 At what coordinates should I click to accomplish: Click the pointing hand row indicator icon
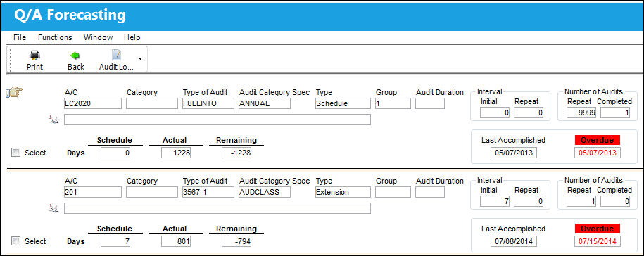[x=14, y=92]
